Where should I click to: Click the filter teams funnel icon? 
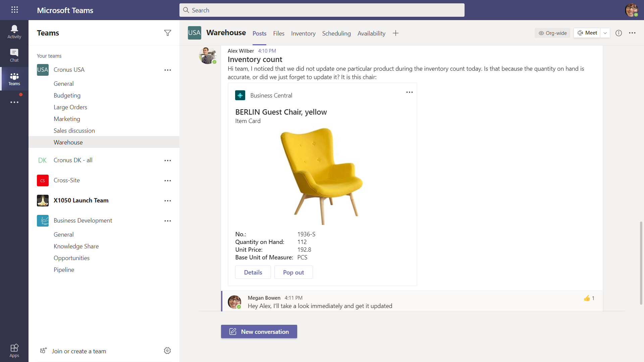167,33
